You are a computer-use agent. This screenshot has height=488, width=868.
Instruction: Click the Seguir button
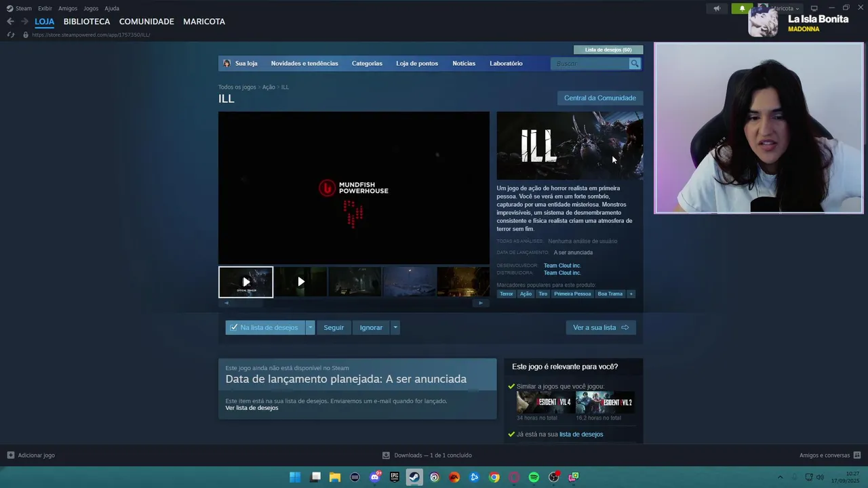[x=334, y=327]
